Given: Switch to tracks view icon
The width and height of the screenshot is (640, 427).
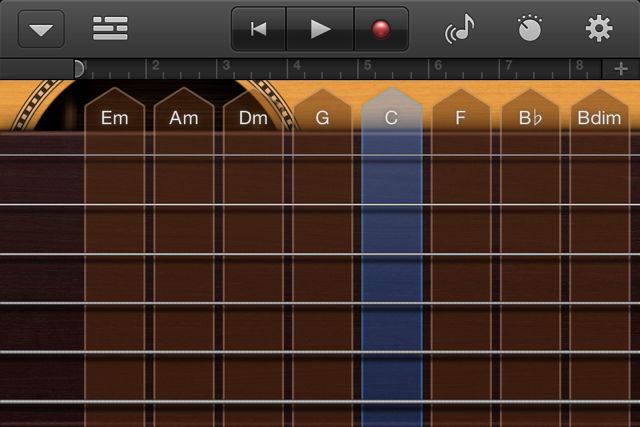Looking at the screenshot, I should tap(110, 29).
